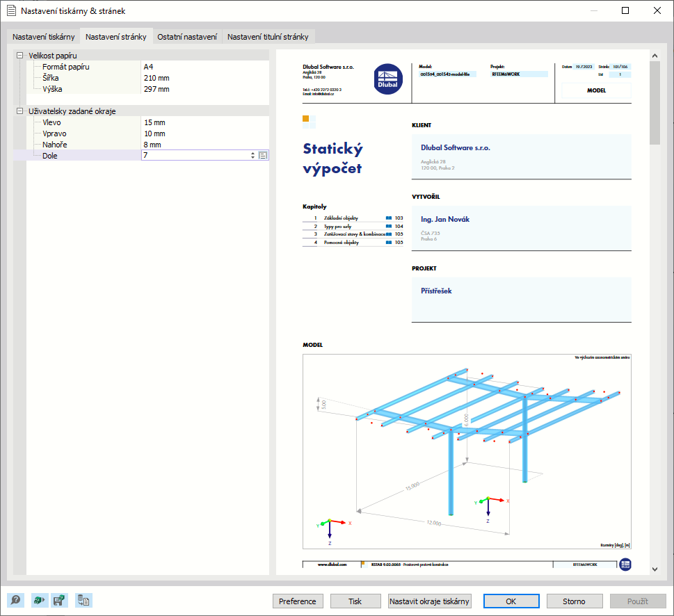Select the Nahoře row label

pyautogui.click(x=54, y=145)
